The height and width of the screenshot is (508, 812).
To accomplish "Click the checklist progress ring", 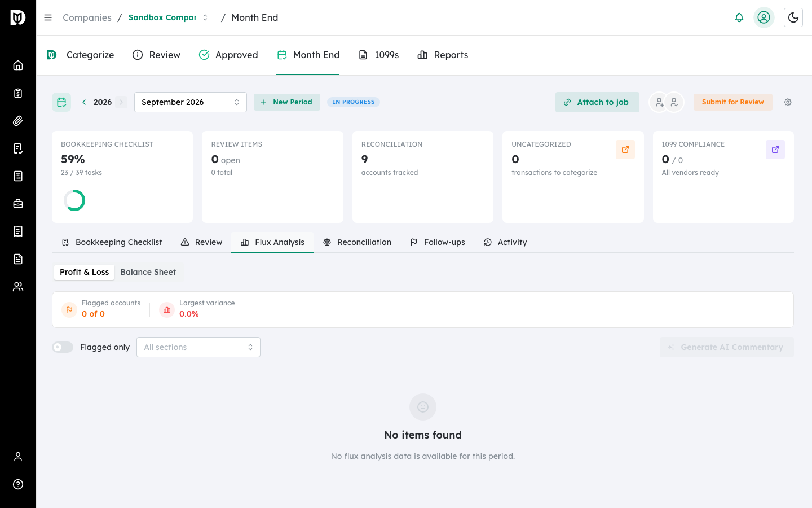I will [74, 200].
